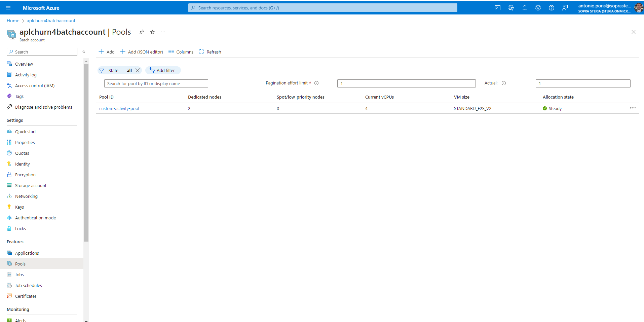Add a new pool with JSON editor
The height and width of the screenshot is (322, 644).
click(x=141, y=51)
